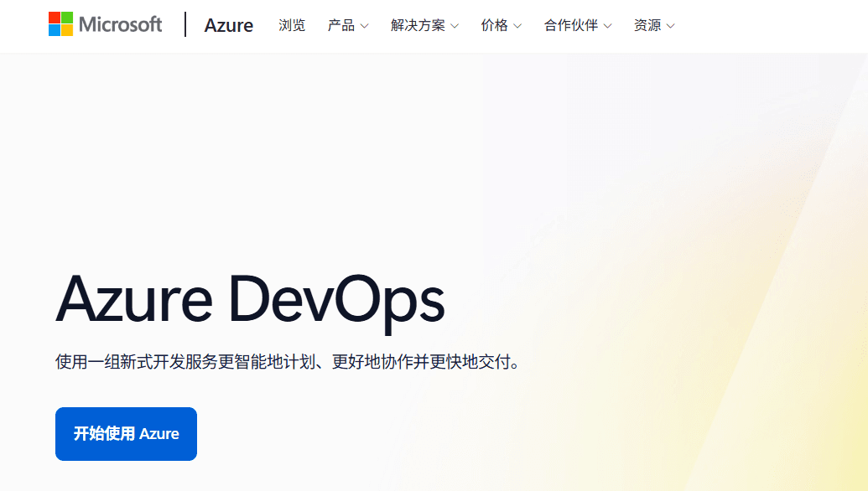Click the yellow square of Microsoft logo

67,30
